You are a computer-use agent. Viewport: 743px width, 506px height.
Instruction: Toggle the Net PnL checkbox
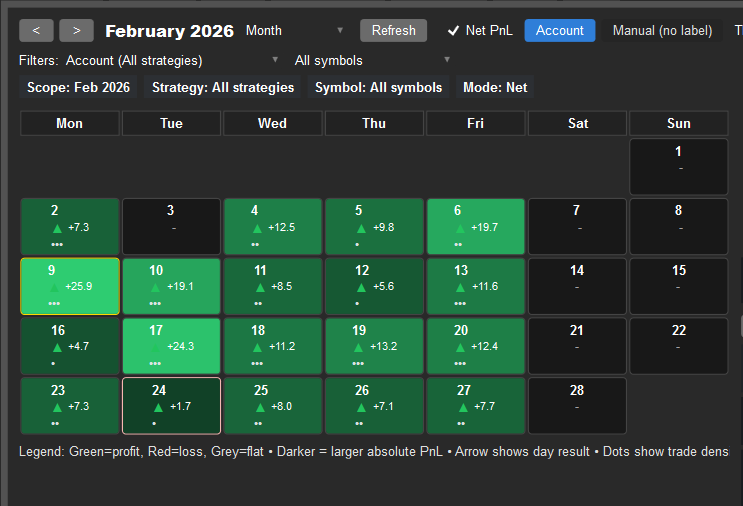pyautogui.click(x=453, y=30)
